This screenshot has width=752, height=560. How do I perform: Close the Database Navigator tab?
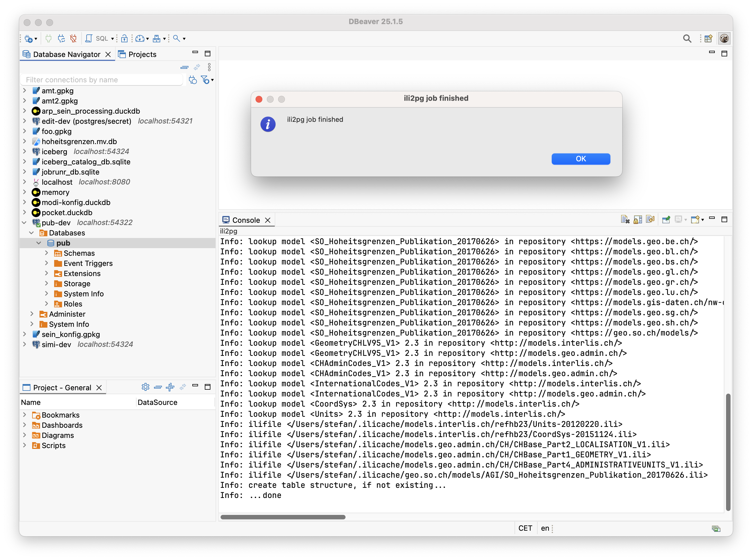coord(108,54)
